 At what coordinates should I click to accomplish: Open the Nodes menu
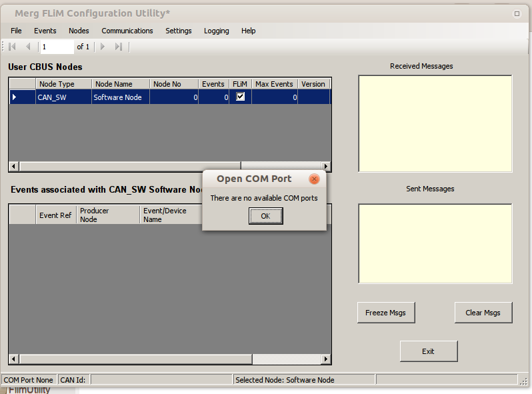[79, 31]
